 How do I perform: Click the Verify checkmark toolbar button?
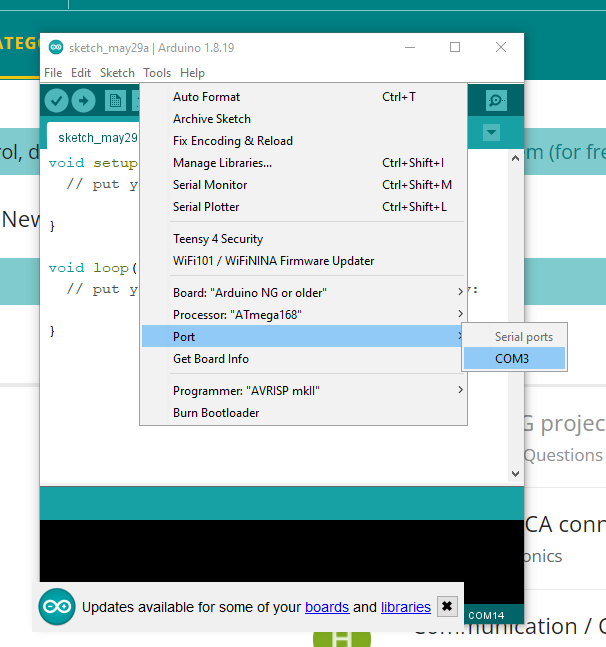[57, 101]
